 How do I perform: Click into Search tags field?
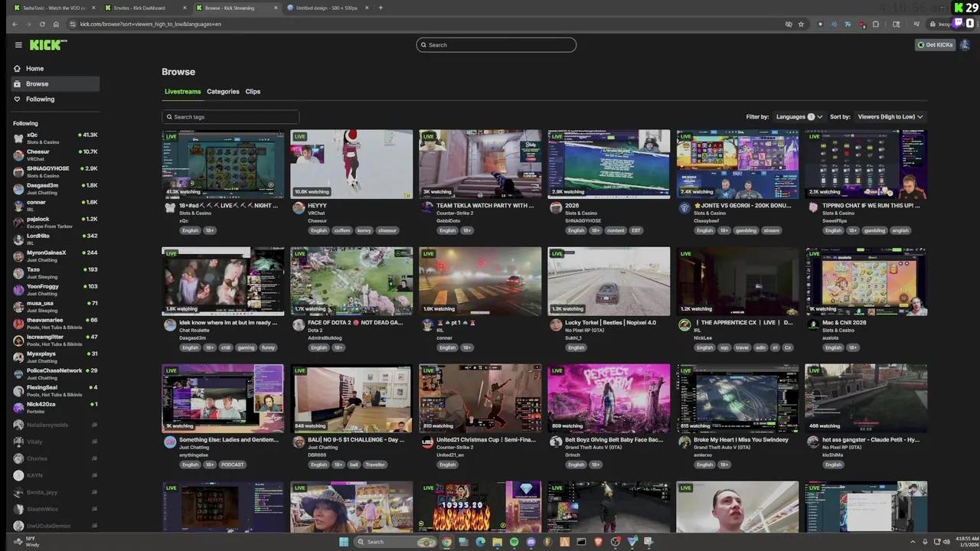tap(230, 117)
